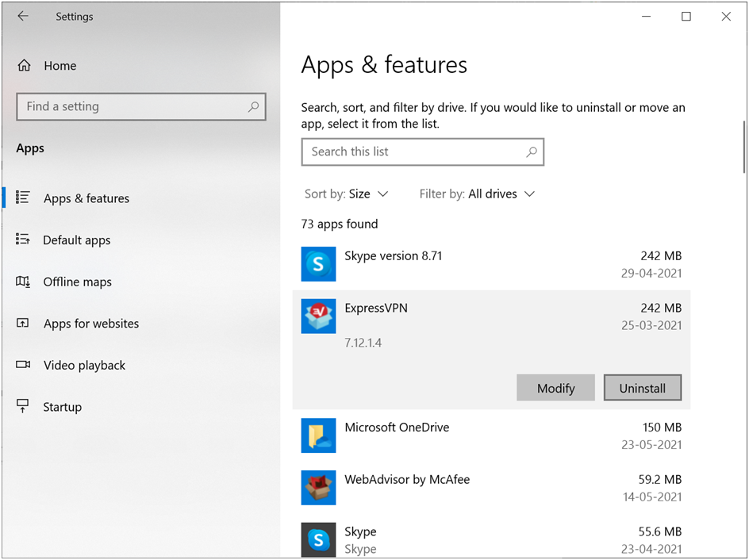The width and height of the screenshot is (749, 560).
Task: Click the dark Skype store app icon
Action: (318, 539)
